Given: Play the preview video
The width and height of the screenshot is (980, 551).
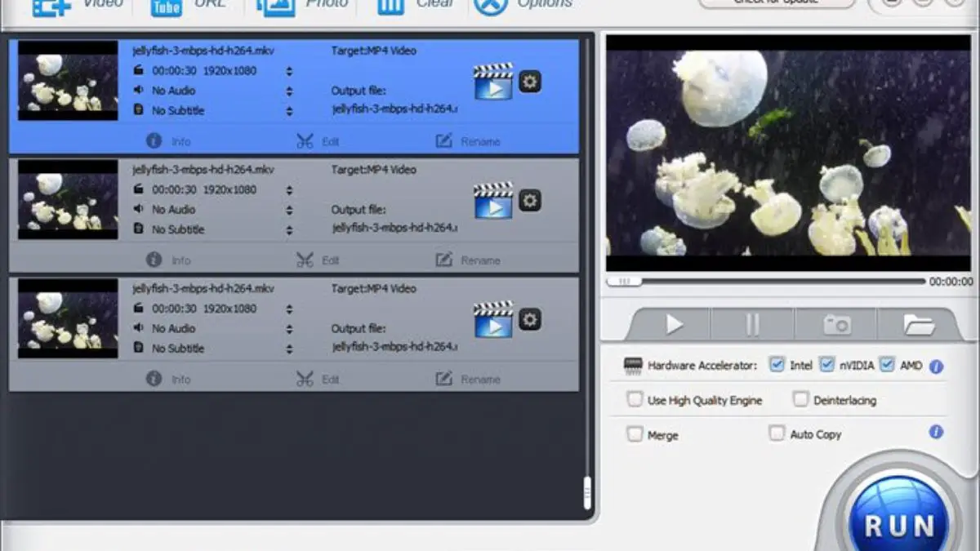Looking at the screenshot, I should [674, 325].
